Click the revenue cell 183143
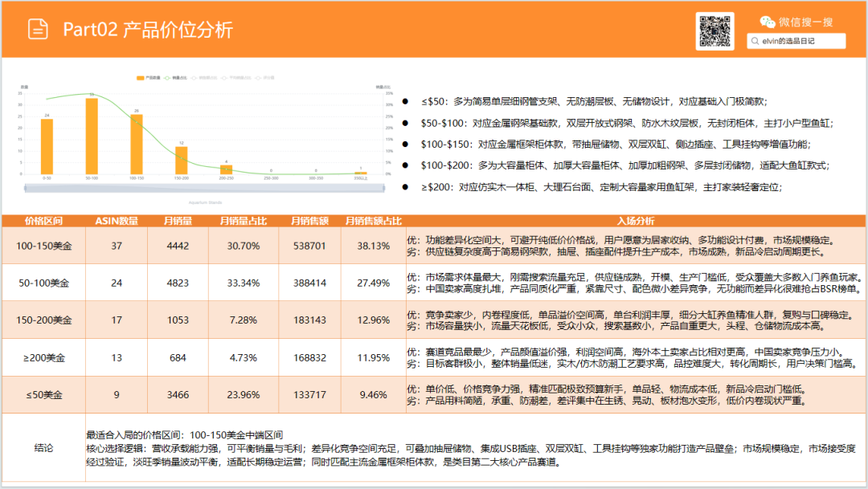Screen dimensions: 868x489 click(x=309, y=320)
